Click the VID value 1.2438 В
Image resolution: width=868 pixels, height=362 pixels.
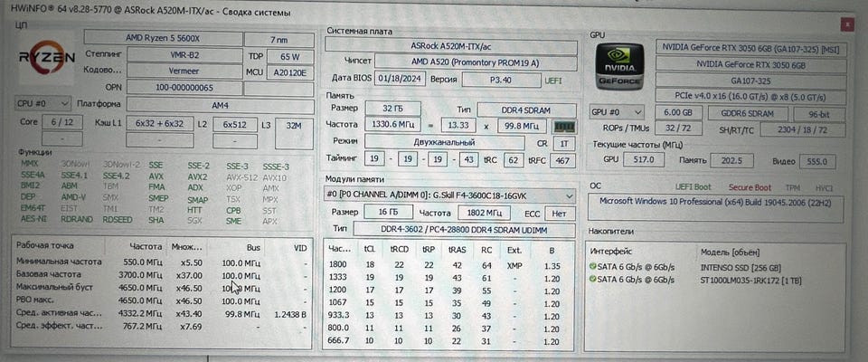[290, 314]
